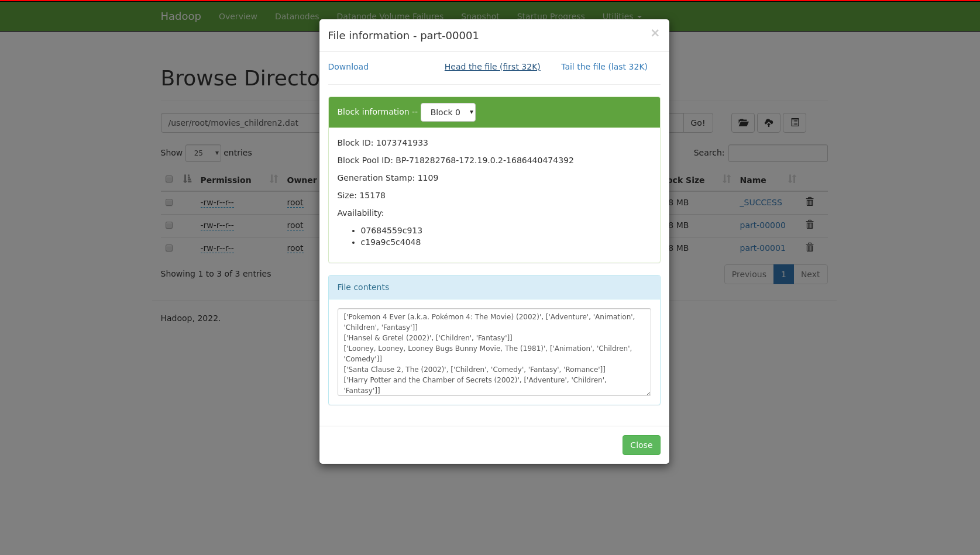Check the select-all header checkbox

[x=169, y=179]
